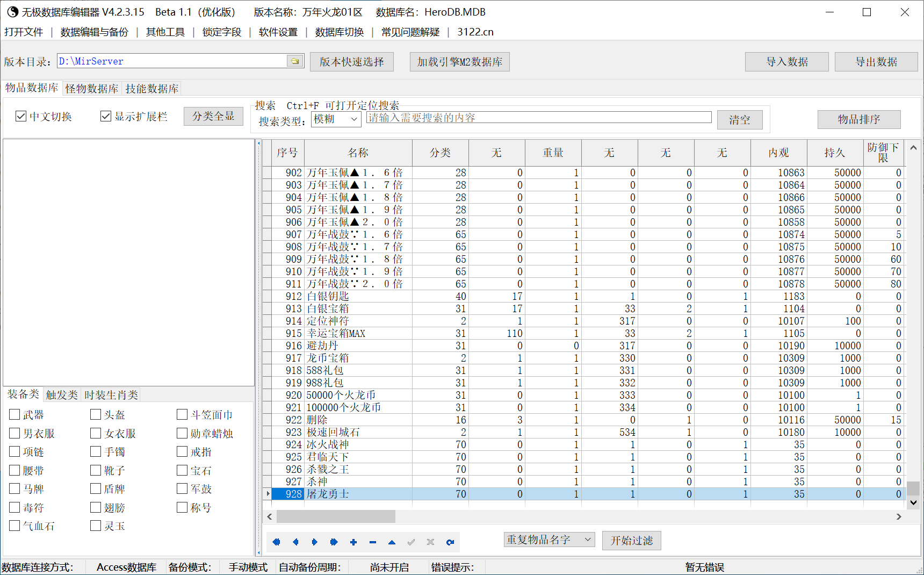This screenshot has width=924, height=575.
Task: Browse for the version directory folder icon
Action: [x=295, y=61]
